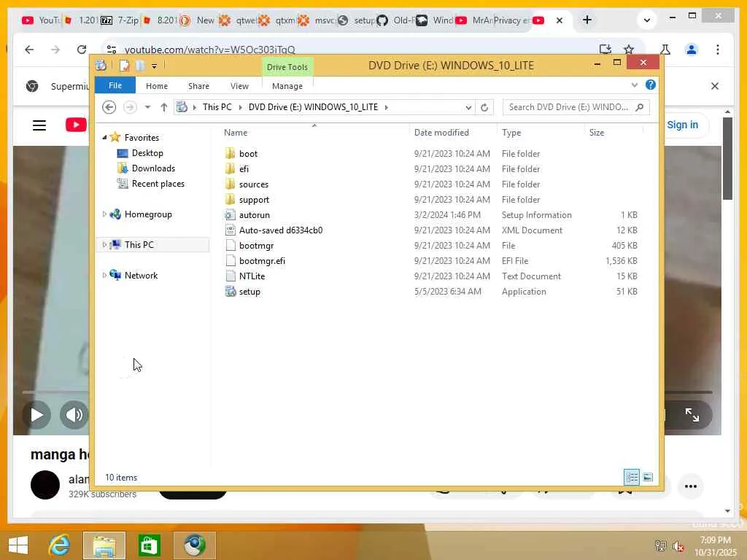Expand the This PC tree node

(104, 245)
